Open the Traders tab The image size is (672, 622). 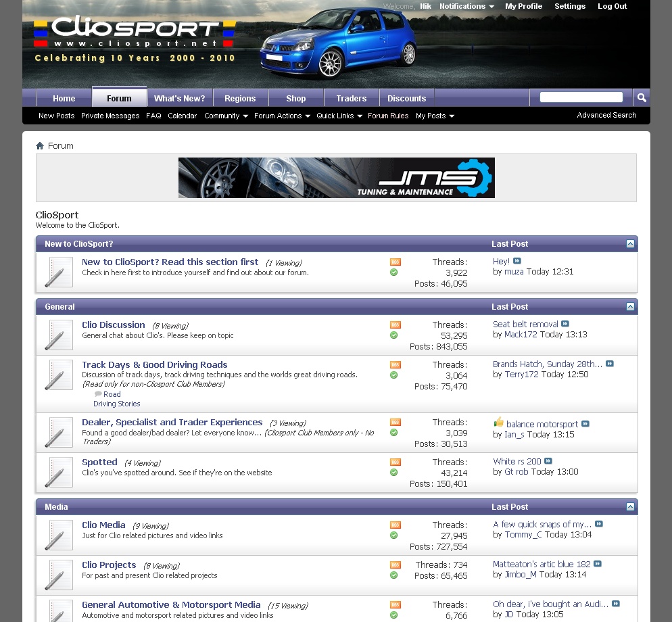[351, 98]
